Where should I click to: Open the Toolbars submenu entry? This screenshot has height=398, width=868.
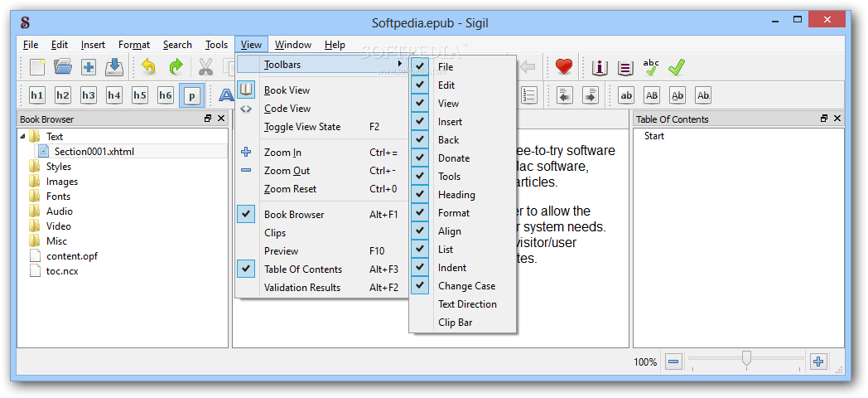coord(321,65)
